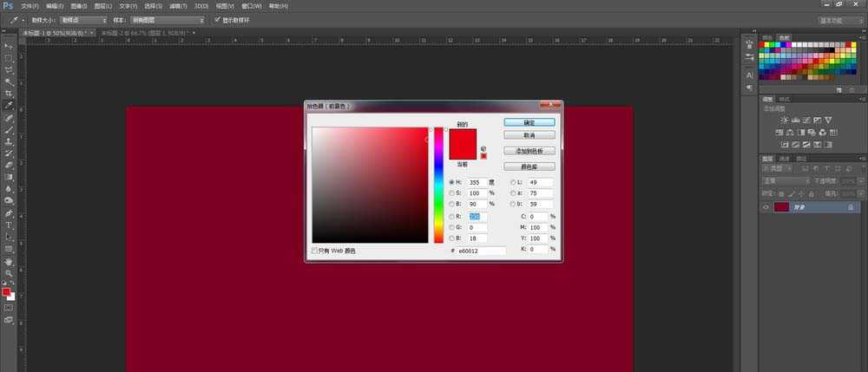868x372 pixels.
Task: Select the Move tool in the toolbar
Action: (x=9, y=45)
